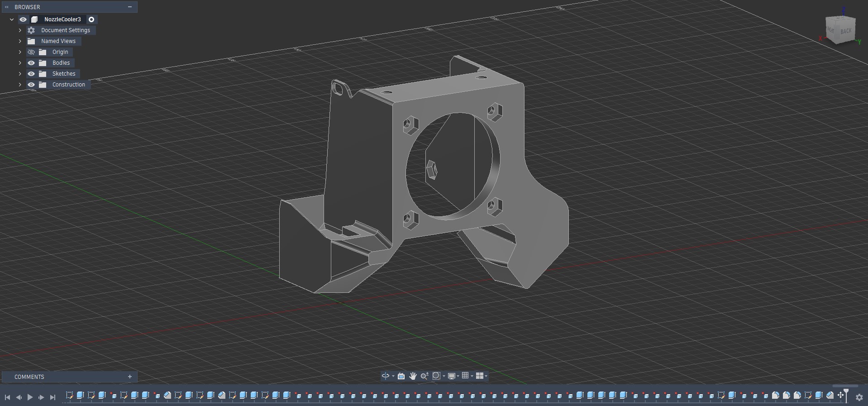Select the Move feature at timeline end

click(x=840, y=395)
